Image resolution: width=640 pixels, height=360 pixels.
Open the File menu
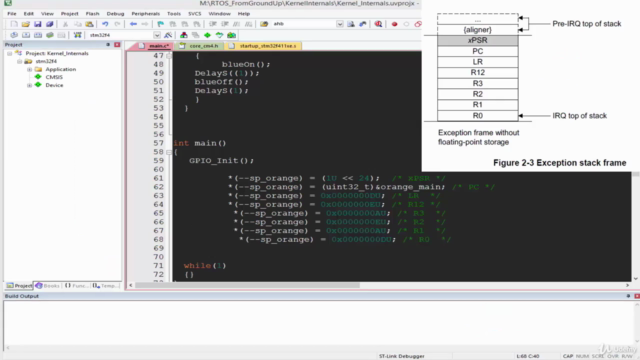[x=11, y=13]
